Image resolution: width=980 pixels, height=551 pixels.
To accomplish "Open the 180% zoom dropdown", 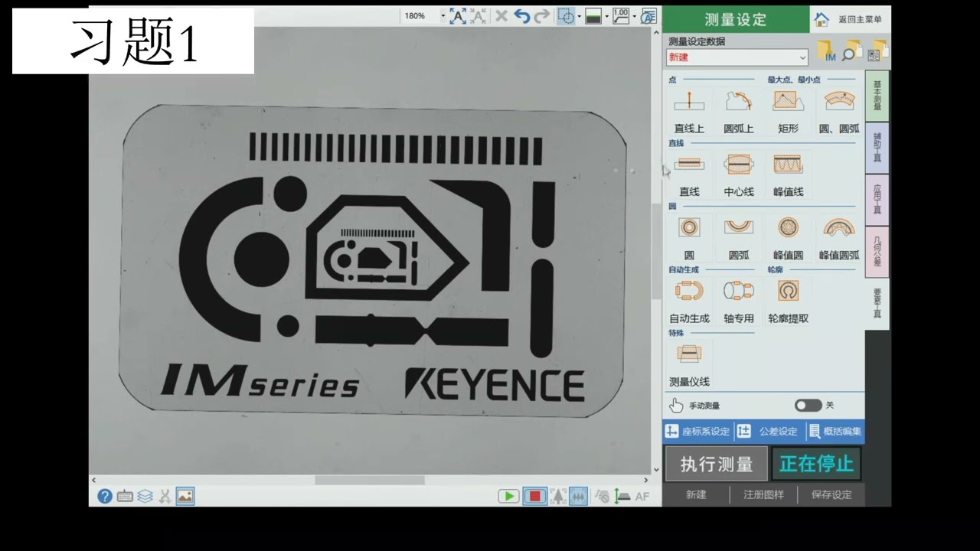I will point(443,15).
